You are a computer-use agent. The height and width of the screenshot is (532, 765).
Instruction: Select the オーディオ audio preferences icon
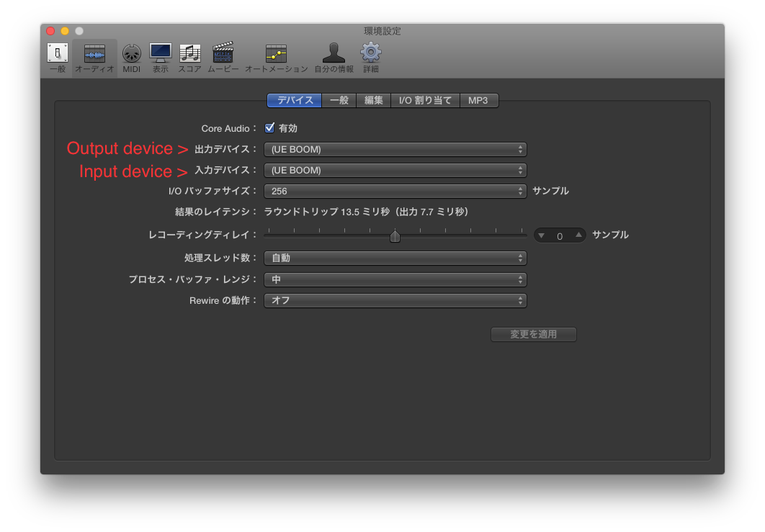[94, 58]
